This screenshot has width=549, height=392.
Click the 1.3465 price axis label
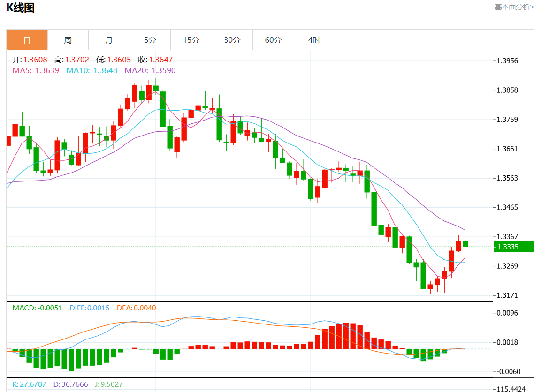(507, 208)
